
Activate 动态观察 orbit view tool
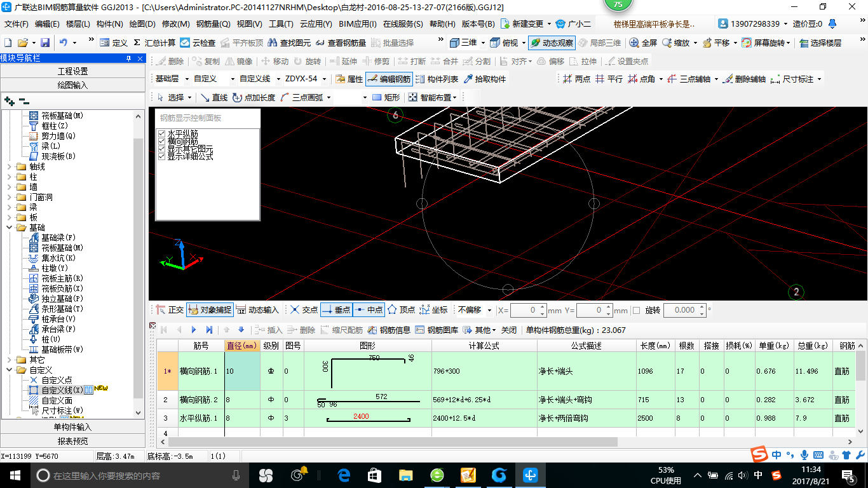552,43
